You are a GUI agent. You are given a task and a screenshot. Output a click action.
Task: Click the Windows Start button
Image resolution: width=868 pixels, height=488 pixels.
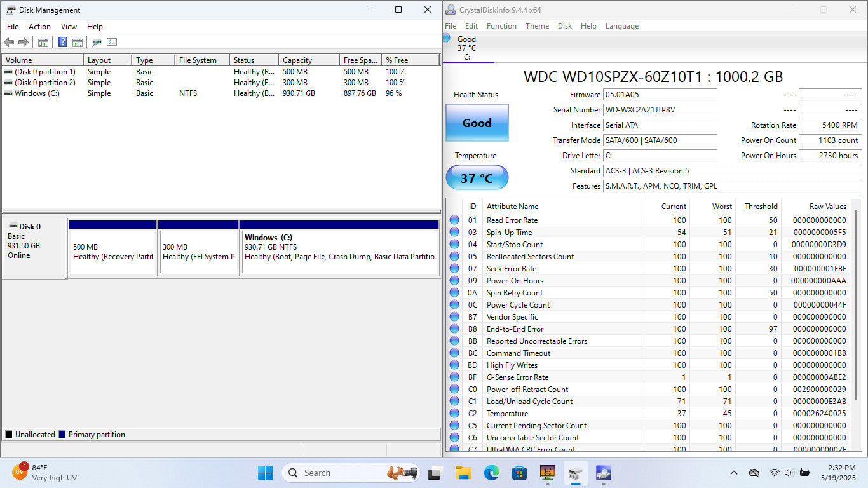click(x=265, y=473)
